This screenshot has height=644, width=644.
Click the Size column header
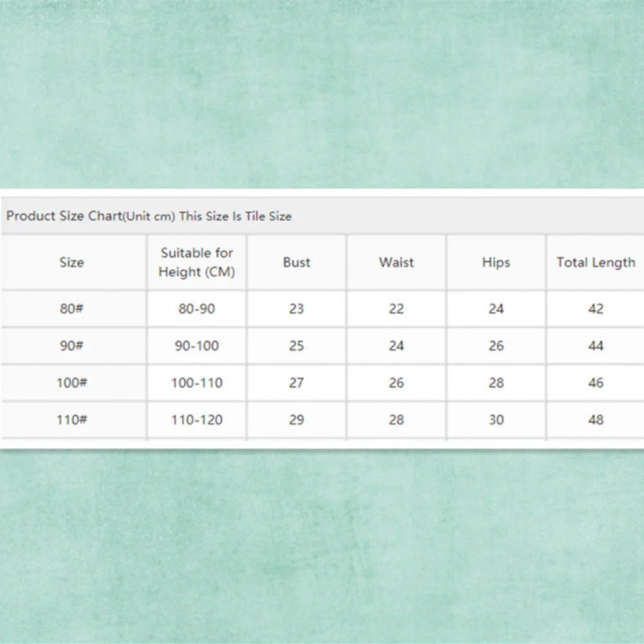[71, 263]
